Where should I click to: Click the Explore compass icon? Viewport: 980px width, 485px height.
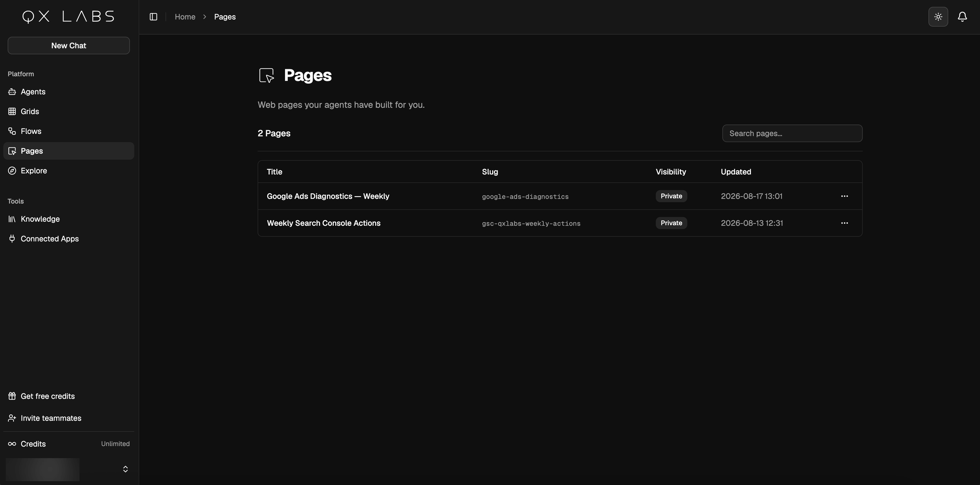point(12,171)
